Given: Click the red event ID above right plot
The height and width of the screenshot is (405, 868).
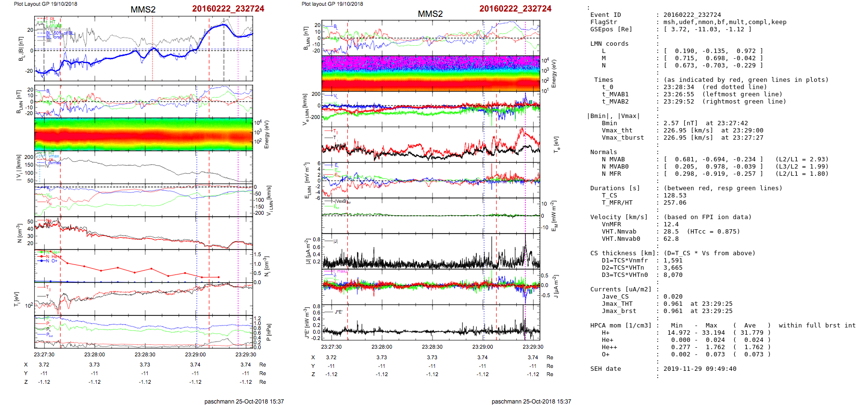Looking at the screenshot, I should point(515,9).
